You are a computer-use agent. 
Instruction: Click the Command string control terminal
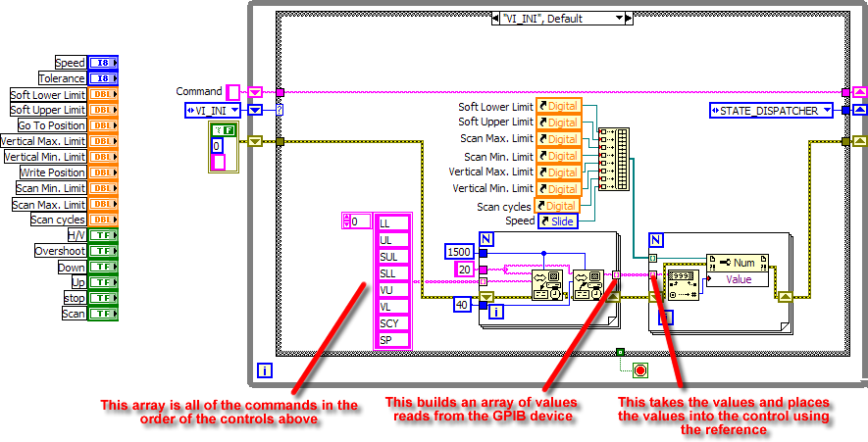coord(233,92)
